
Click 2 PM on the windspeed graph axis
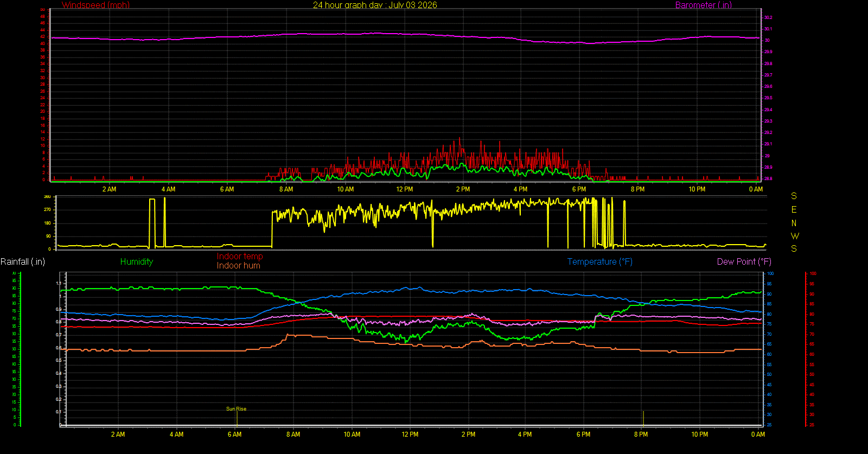(463, 189)
